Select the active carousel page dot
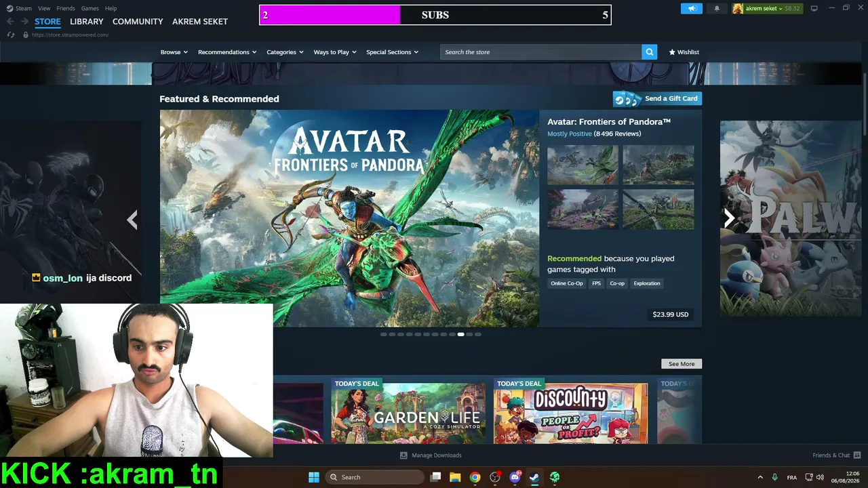Viewport: 868px width, 488px height. point(460,334)
